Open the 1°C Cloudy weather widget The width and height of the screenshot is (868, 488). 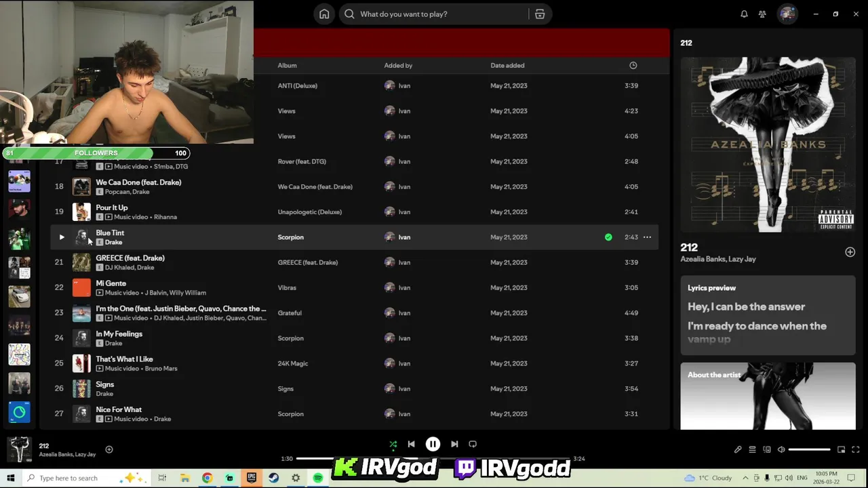[707, 478]
